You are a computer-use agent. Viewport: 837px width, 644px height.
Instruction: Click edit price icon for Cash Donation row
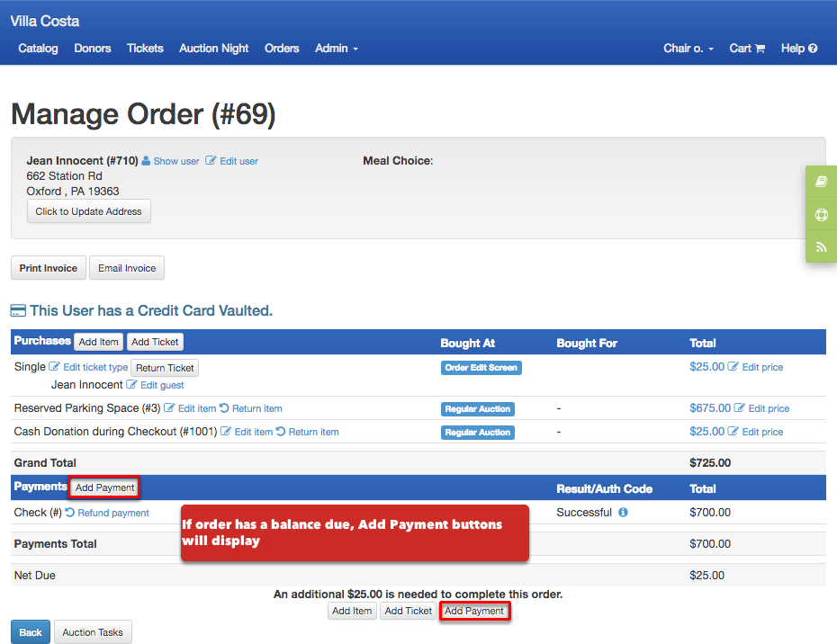[x=733, y=431]
